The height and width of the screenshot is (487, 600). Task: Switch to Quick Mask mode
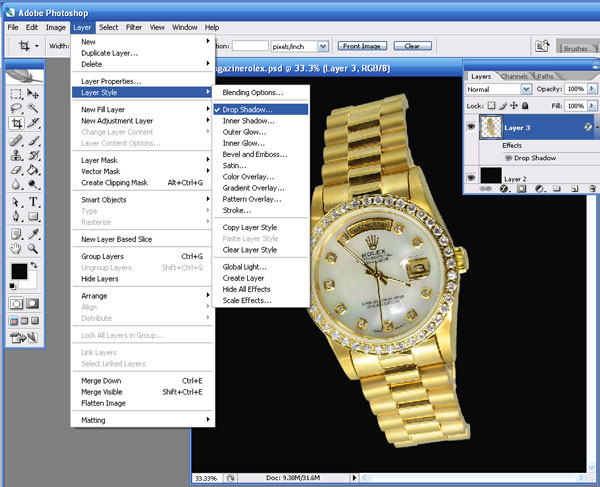point(32,304)
